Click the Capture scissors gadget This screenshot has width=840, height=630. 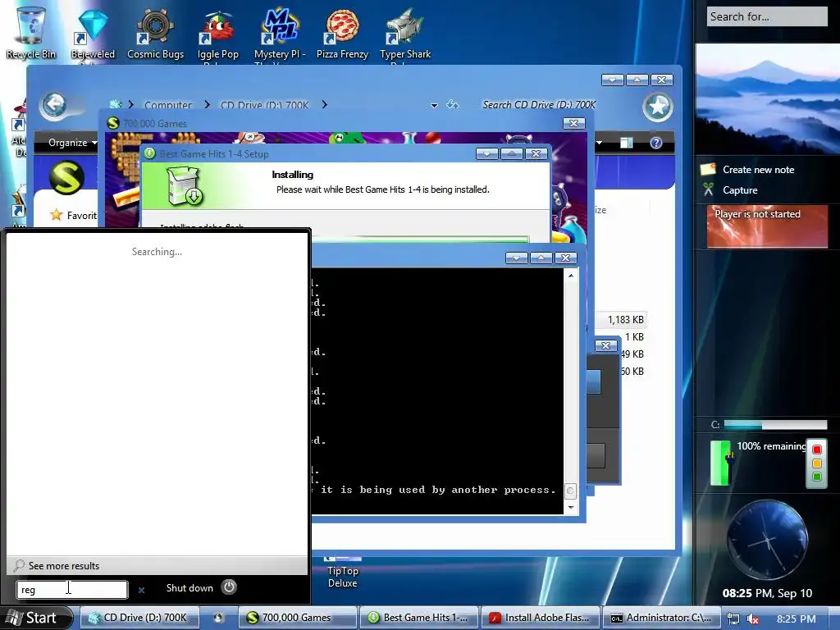(x=729, y=189)
